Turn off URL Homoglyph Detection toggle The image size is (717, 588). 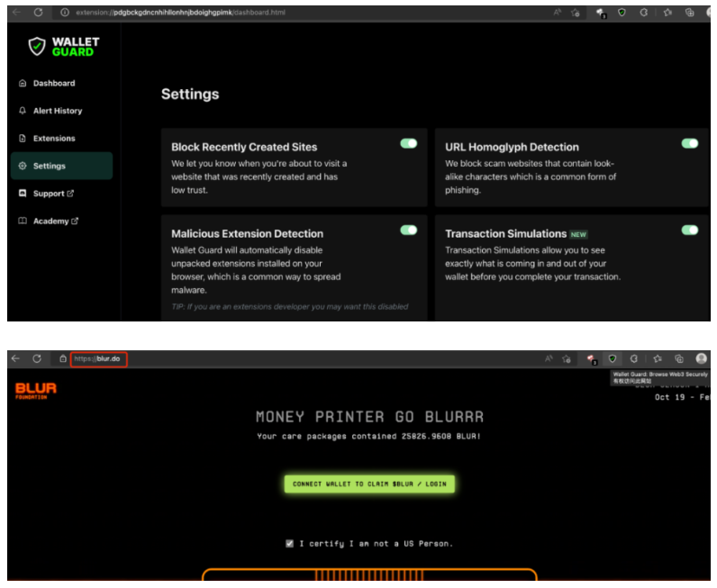tap(690, 143)
